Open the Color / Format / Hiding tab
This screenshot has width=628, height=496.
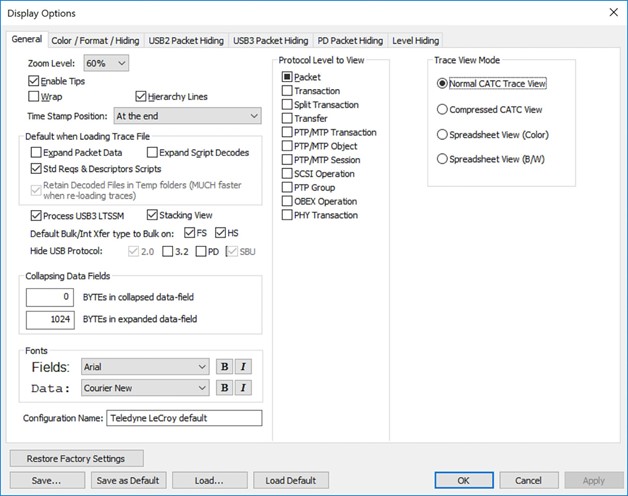pyautogui.click(x=95, y=40)
